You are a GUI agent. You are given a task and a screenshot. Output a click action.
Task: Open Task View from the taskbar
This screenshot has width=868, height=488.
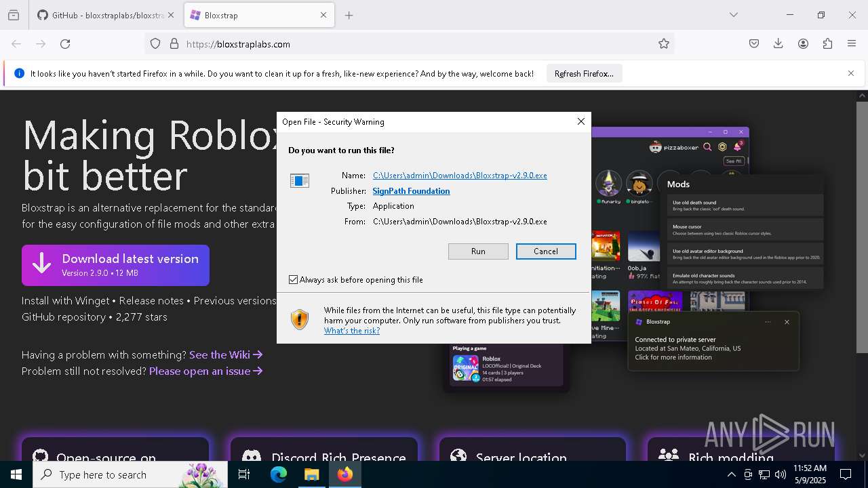(x=244, y=474)
